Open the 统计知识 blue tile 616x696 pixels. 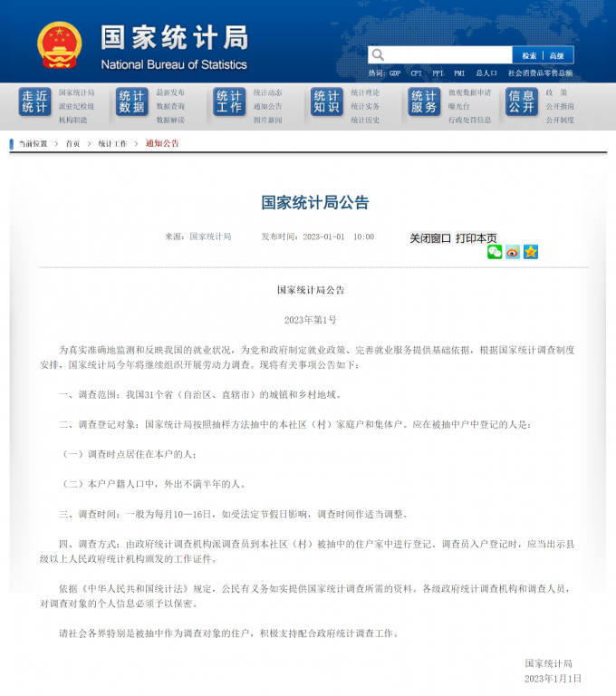pyautogui.click(x=327, y=101)
